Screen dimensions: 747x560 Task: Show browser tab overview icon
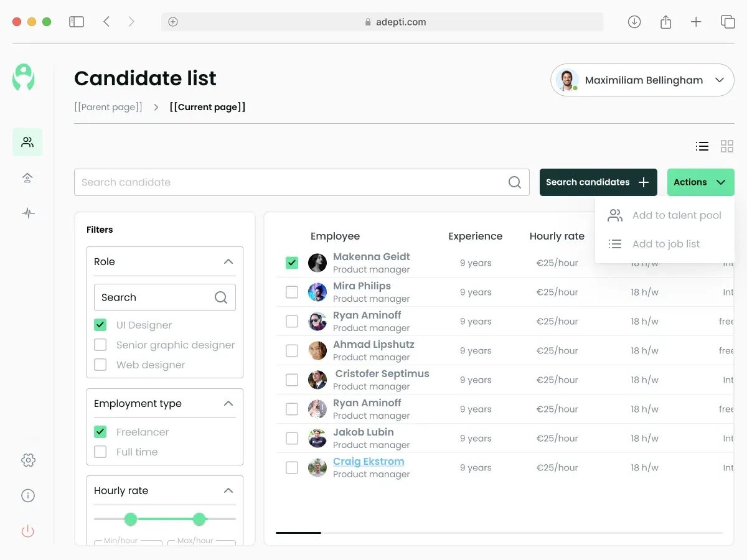click(x=728, y=22)
